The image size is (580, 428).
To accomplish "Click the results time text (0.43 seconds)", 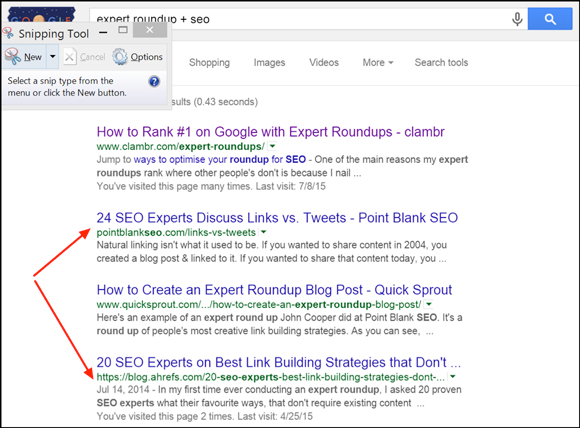I will 226,102.
